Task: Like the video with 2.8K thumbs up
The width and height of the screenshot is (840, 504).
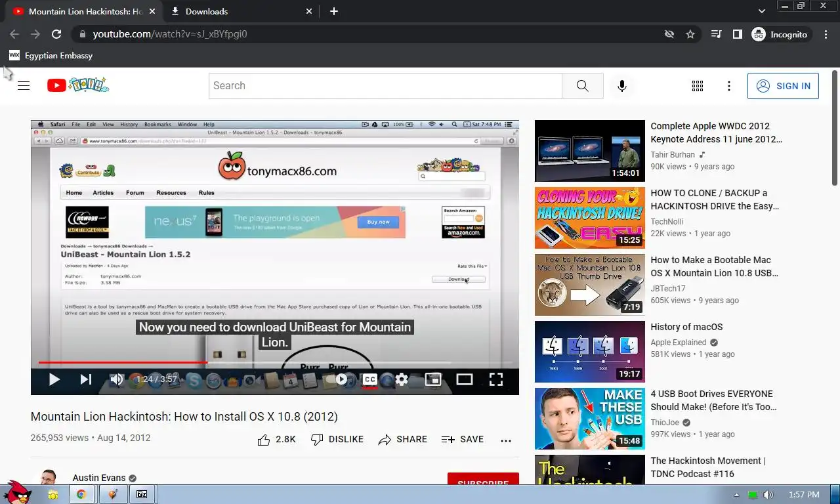Action: [276, 440]
